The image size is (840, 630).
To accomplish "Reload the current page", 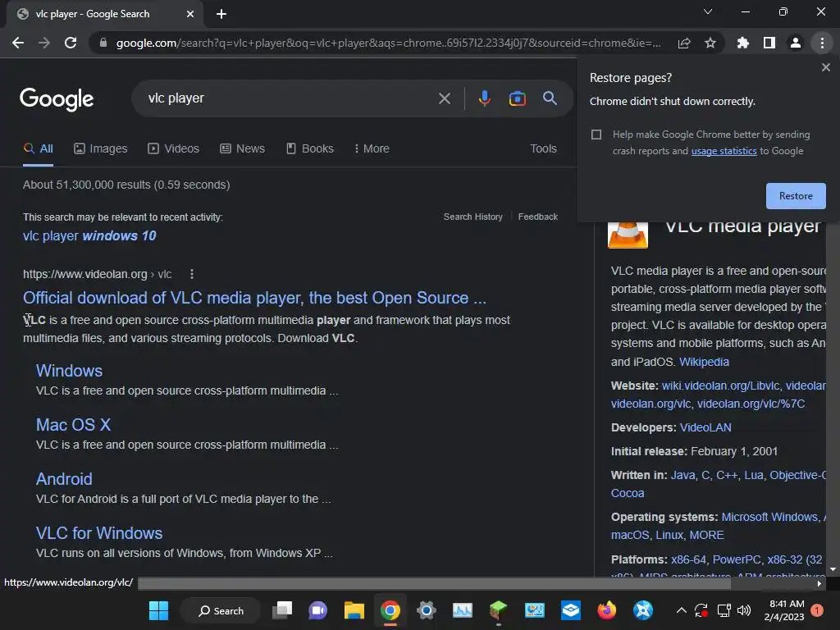I will (x=71, y=43).
